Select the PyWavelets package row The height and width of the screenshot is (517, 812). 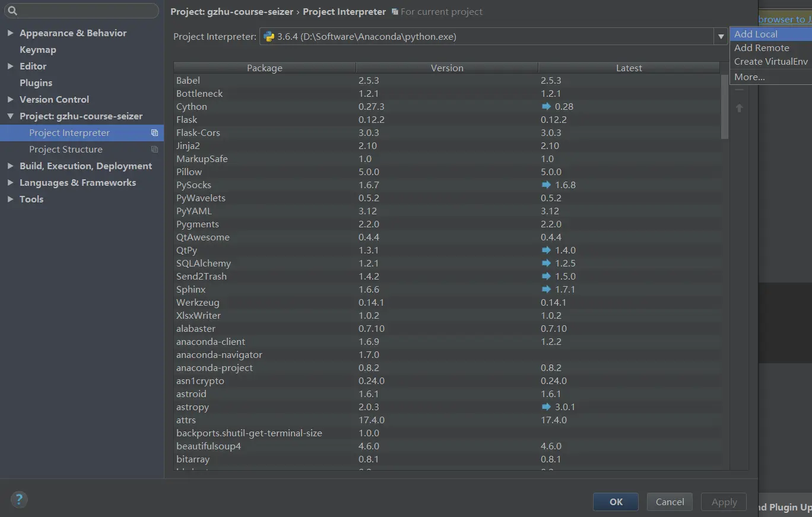(x=448, y=198)
